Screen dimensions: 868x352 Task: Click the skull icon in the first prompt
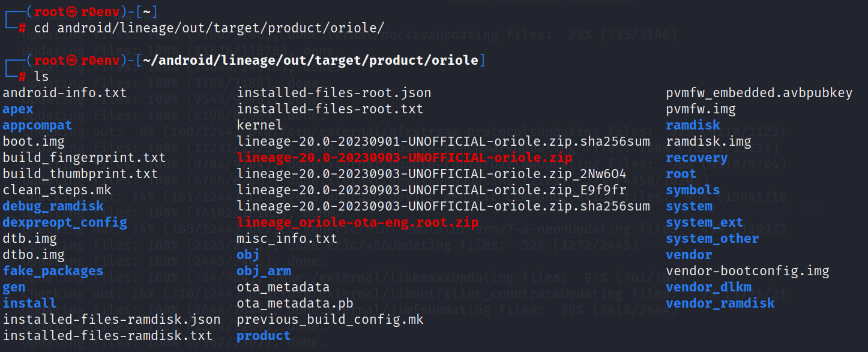(73, 11)
